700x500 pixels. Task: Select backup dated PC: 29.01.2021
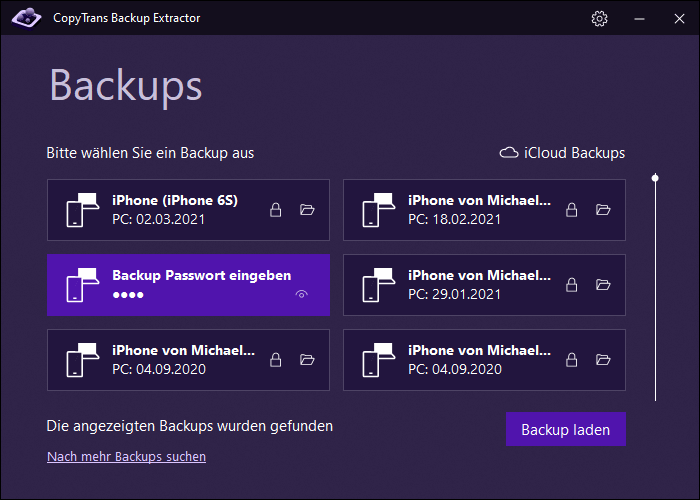click(484, 285)
